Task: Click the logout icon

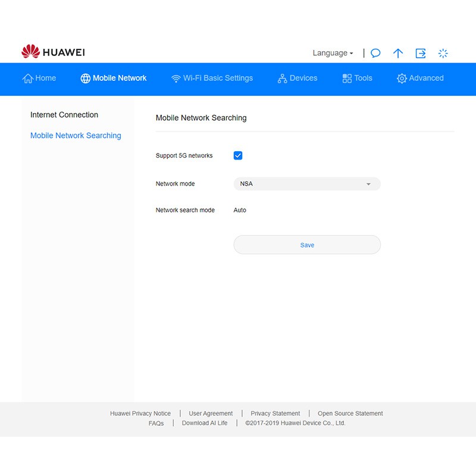Action: point(421,53)
